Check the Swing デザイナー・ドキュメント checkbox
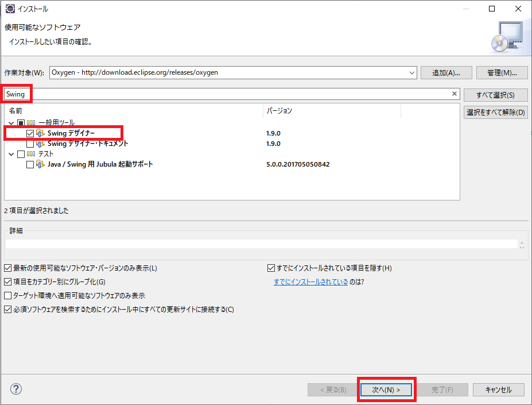 (x=30, y=144)
